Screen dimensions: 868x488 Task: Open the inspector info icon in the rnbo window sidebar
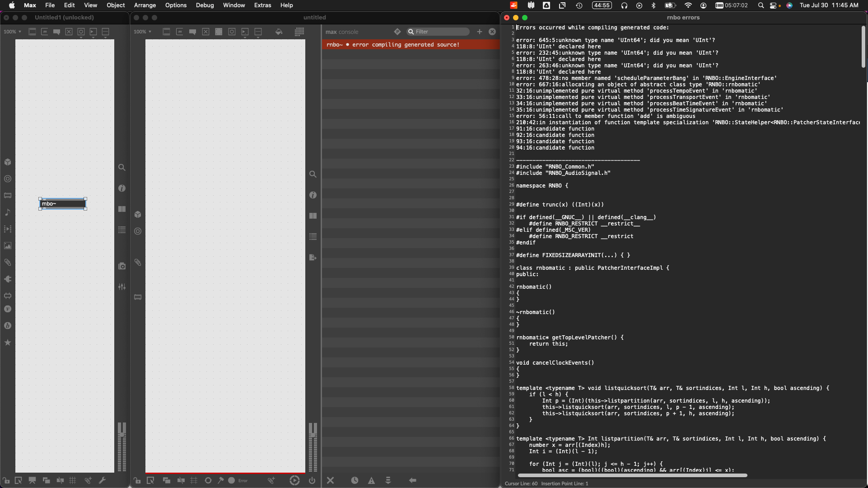point(313,195)
